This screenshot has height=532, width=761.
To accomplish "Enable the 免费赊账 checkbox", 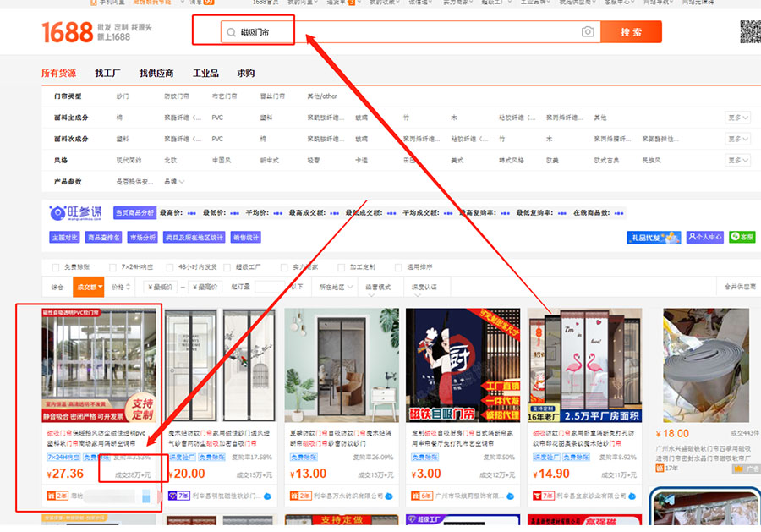I will (55, 267).
